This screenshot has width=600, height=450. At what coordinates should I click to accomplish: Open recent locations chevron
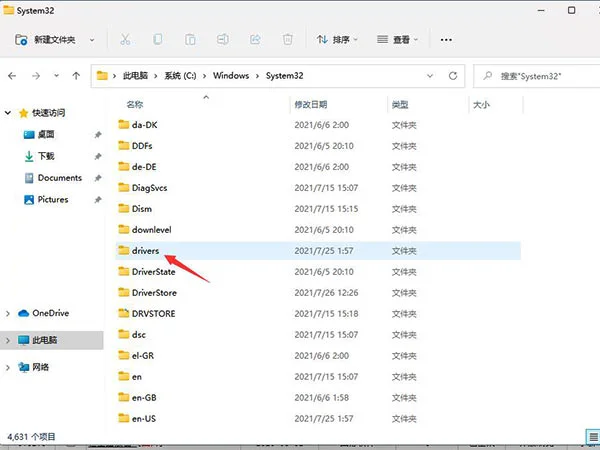click(56, 76)
